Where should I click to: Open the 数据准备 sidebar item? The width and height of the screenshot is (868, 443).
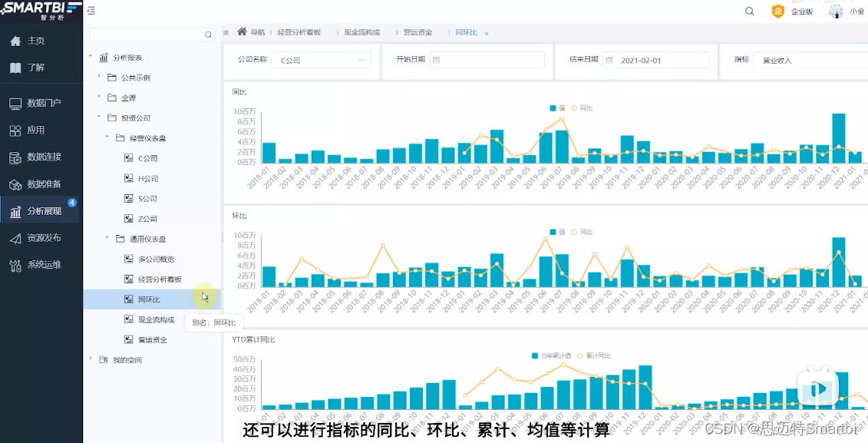(x=41, y=183)
